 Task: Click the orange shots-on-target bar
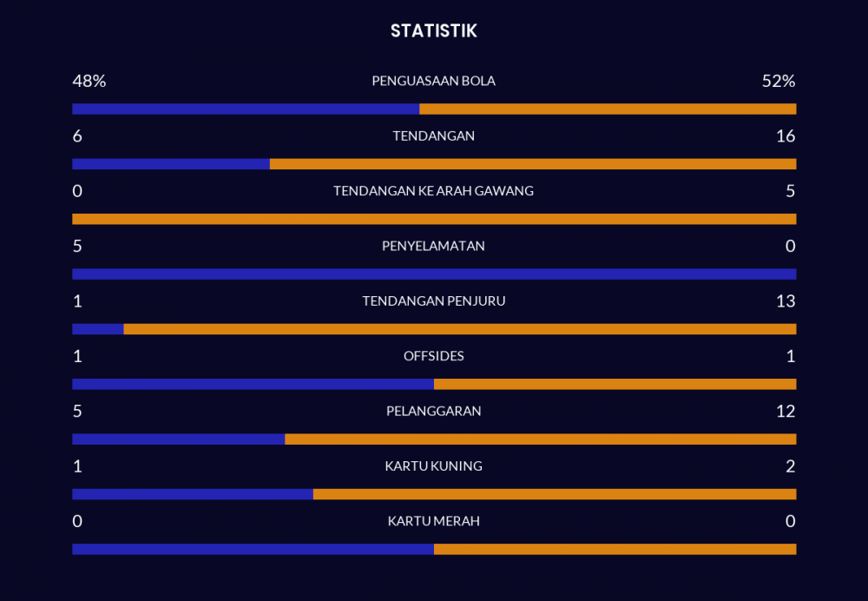pyautogui.click(x=434, y=219)
